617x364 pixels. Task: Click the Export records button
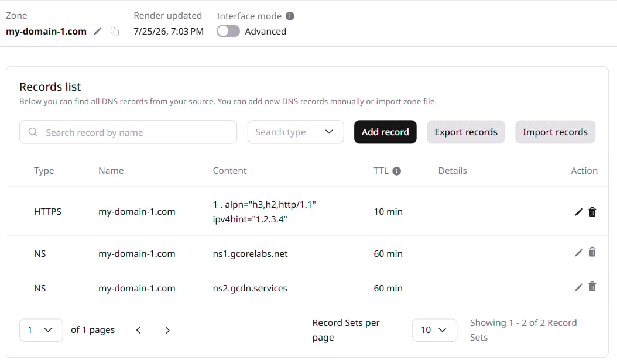click(466, 132)
